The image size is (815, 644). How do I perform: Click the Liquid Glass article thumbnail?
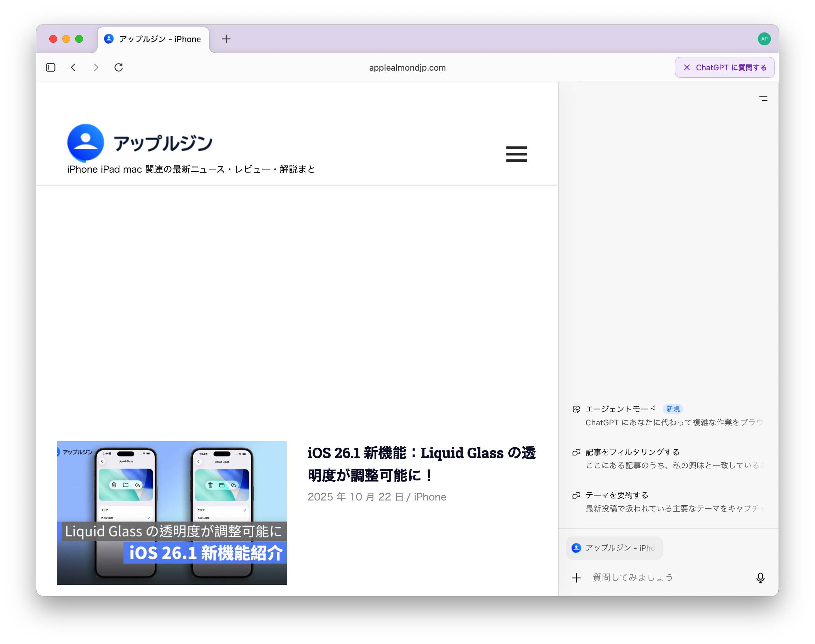(x=172, y=513)
